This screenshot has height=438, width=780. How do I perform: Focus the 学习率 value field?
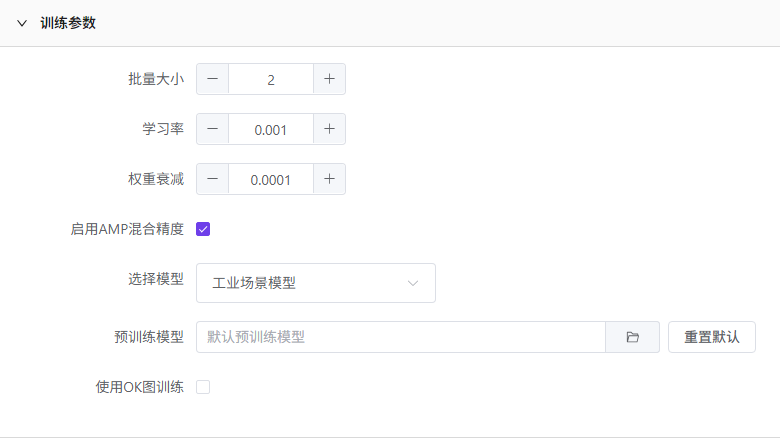click(x=271, y=129)
